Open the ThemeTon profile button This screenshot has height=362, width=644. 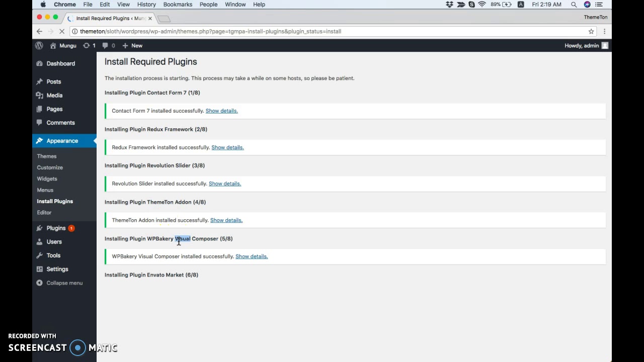(596, 17)
